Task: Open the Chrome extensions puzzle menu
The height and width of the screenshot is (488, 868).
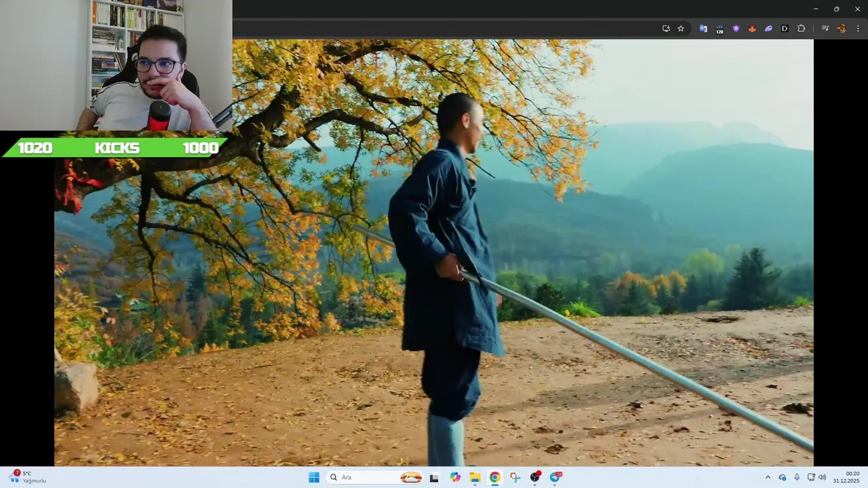Action: click(801, 28)
